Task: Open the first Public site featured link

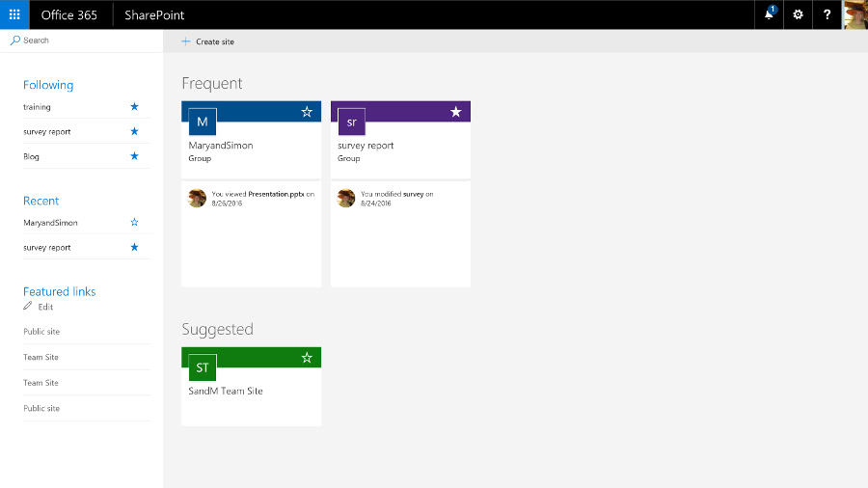Action: (x=41, y=332)
